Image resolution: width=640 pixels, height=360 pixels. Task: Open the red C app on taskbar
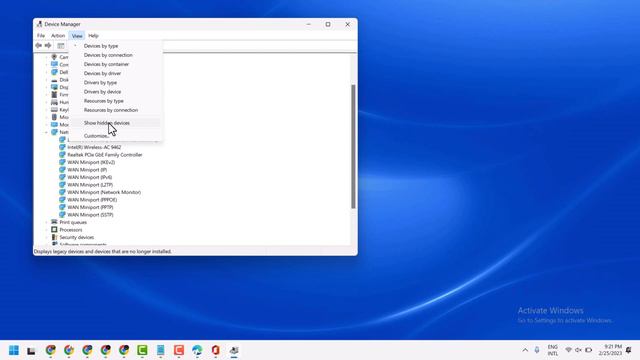pos(179,350)
